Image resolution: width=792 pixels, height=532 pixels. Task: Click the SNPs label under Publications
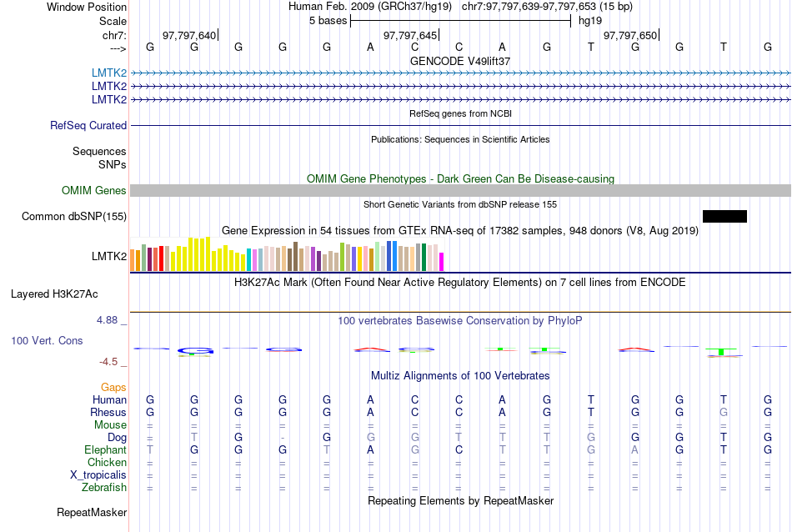point(113,164)
